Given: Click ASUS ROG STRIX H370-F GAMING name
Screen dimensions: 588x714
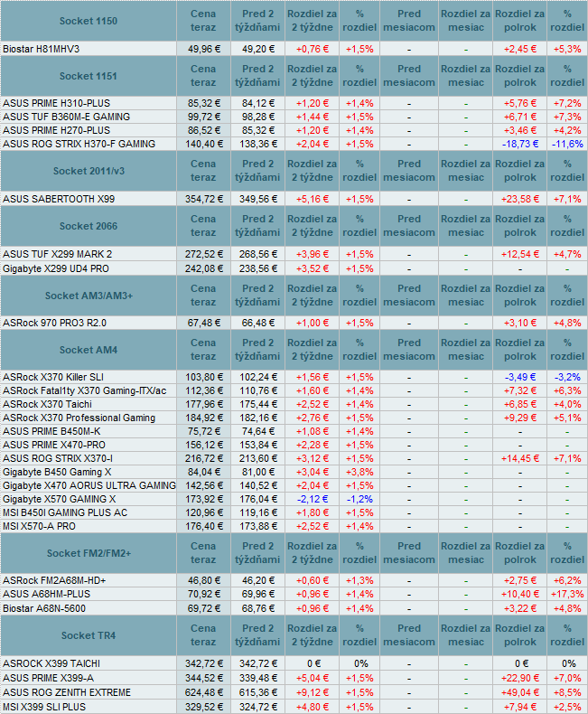Looking at the screenshot, I should 79,144.
